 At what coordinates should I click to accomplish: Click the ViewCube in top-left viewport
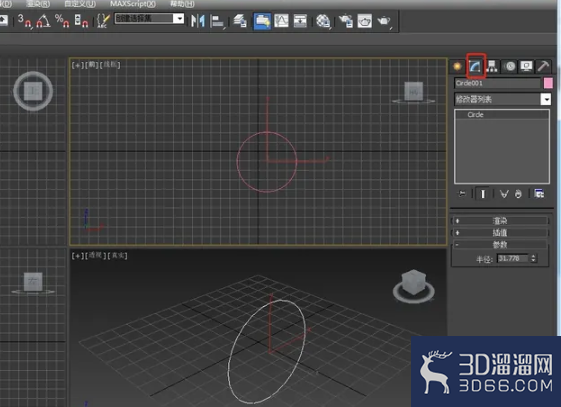(33, 91)
